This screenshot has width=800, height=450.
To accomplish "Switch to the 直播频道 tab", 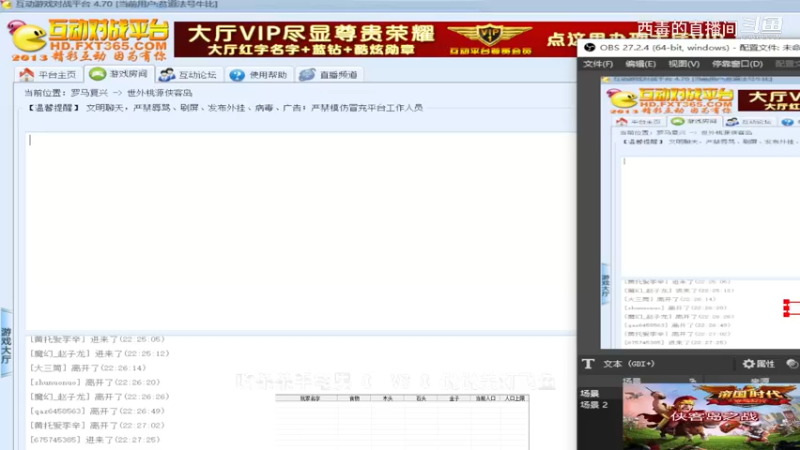I will point(329,74).
